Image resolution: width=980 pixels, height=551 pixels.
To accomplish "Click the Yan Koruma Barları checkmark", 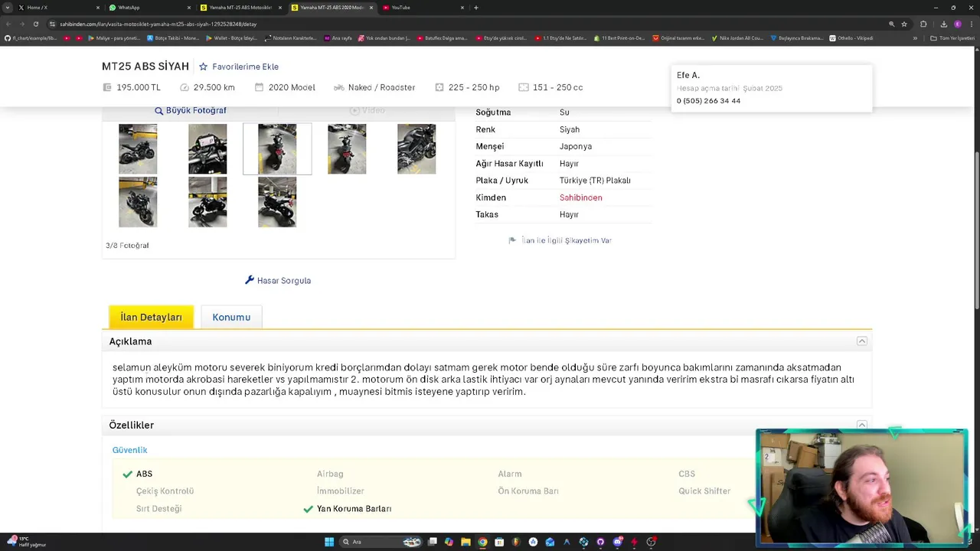I will [x=308, y=509].
